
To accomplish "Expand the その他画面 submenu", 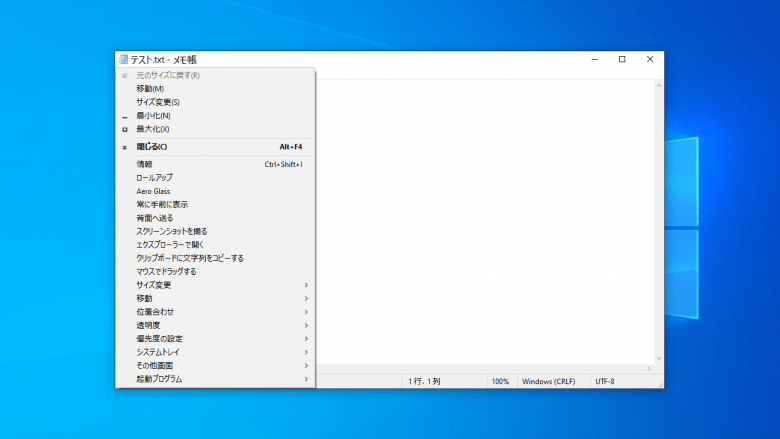I will tap(215, 365).
